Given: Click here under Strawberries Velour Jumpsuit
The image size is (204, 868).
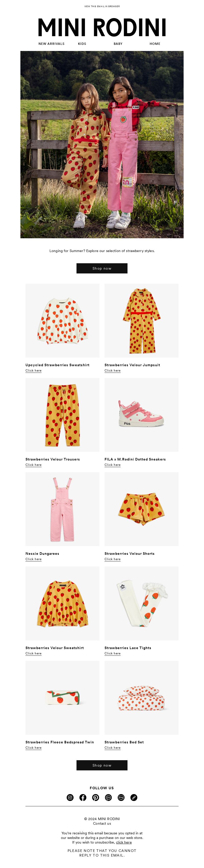Looking at the screenshot, I should (x=112, y=370).
